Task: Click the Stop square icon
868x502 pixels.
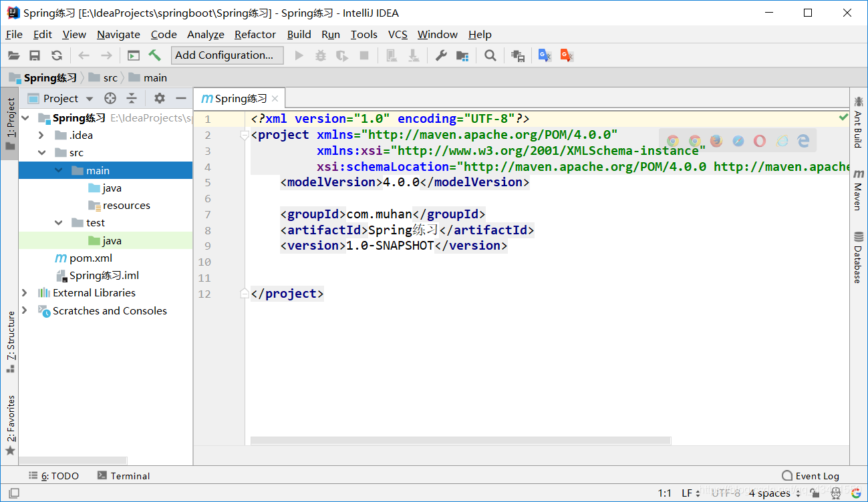Action: point(364,55)
